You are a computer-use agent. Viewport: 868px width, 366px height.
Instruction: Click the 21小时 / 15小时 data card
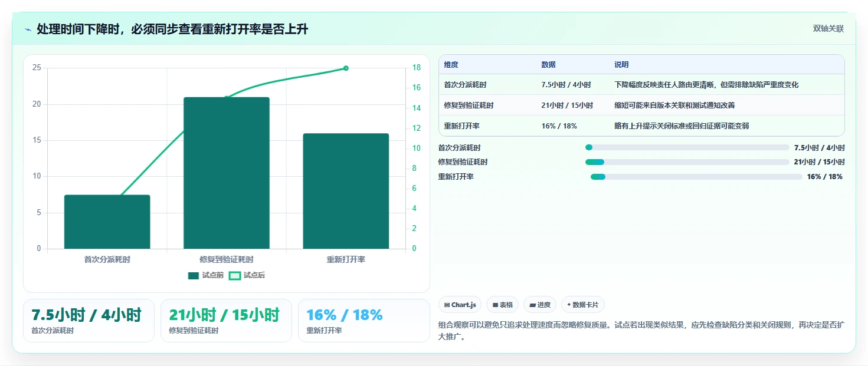(x=226, y=321)
